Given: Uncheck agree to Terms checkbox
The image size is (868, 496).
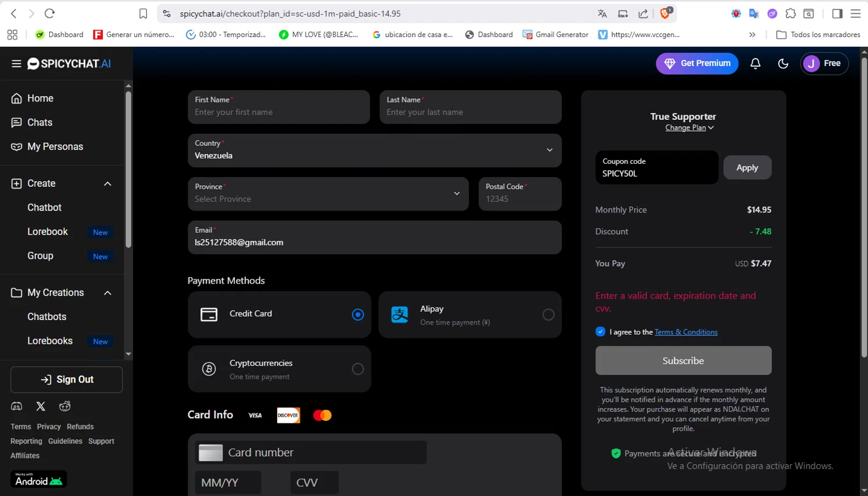Looking at the screenshot, I should pos(600,332).
